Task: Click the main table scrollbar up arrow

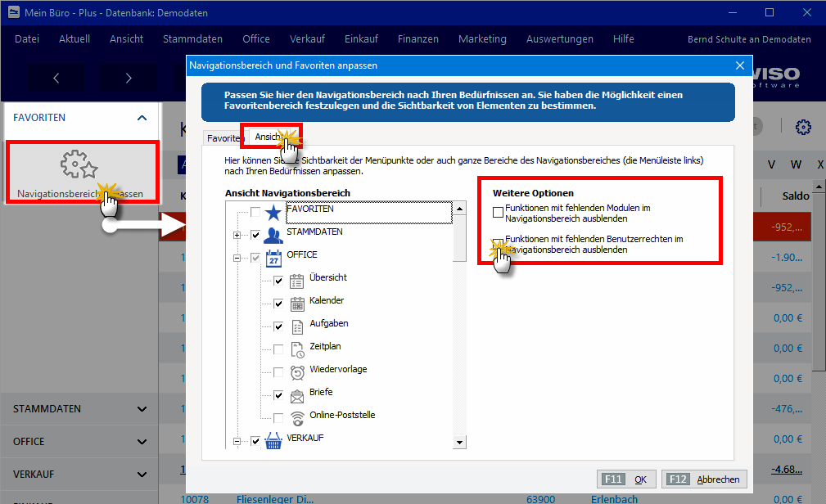Action: (x=819, y=187)
